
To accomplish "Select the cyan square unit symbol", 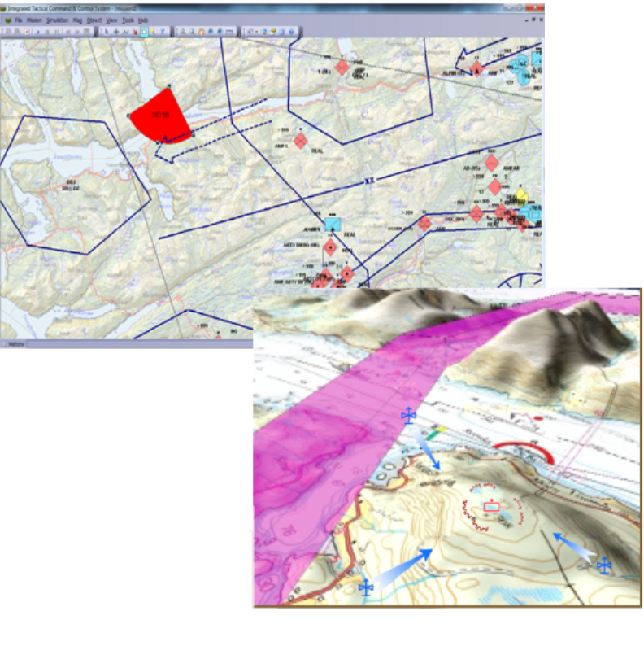I will tap(331, 224).
